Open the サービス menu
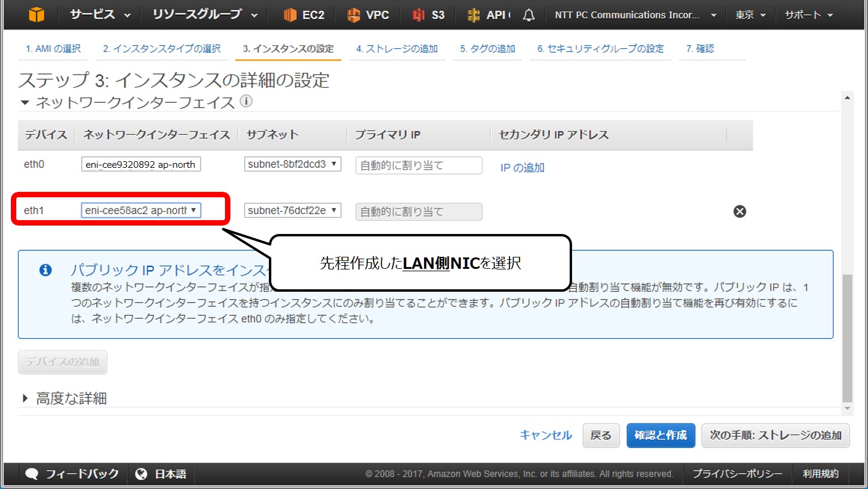The image size is (868, 489). coord(100,15)
